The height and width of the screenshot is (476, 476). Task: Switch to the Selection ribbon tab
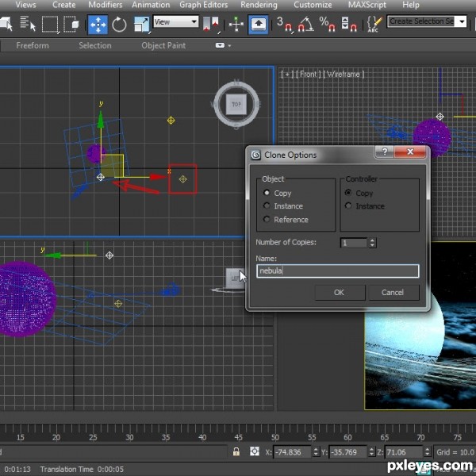click(x=95, y=45)
